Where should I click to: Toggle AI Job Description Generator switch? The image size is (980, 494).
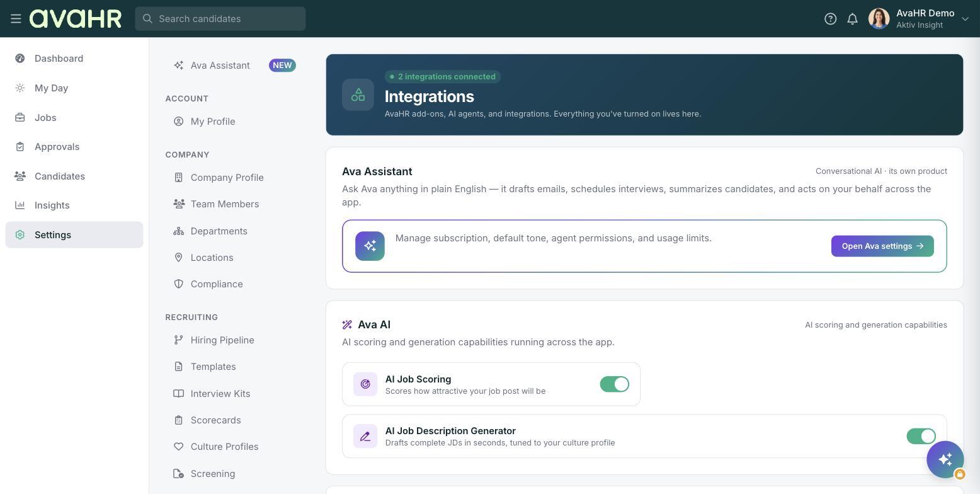(x=921, y=436)
